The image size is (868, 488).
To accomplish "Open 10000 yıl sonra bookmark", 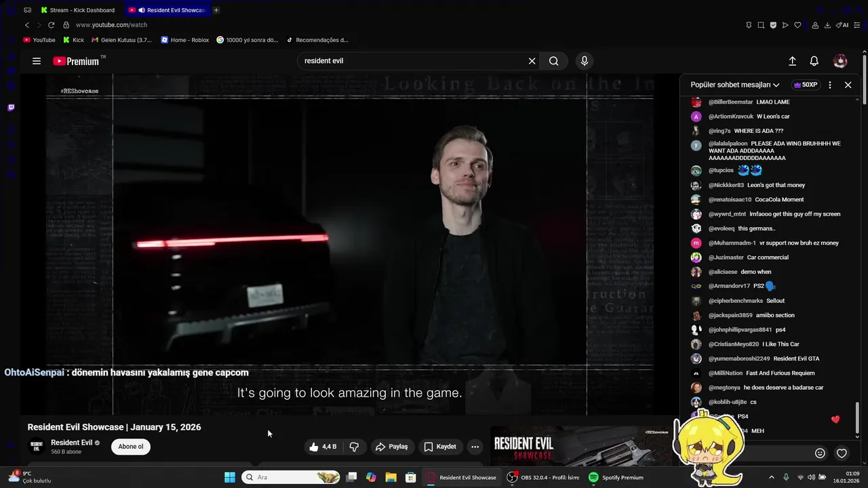I will (248, 40).
